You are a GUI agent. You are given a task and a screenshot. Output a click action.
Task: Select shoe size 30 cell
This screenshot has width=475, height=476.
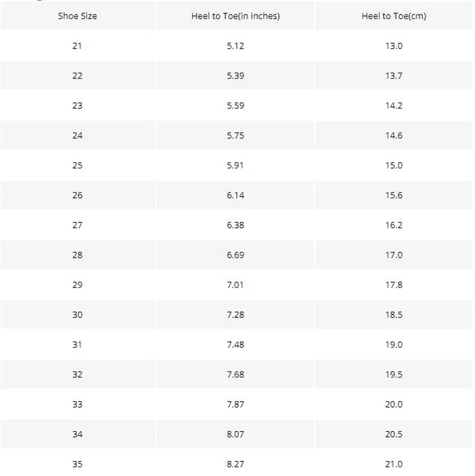[77, 315]
